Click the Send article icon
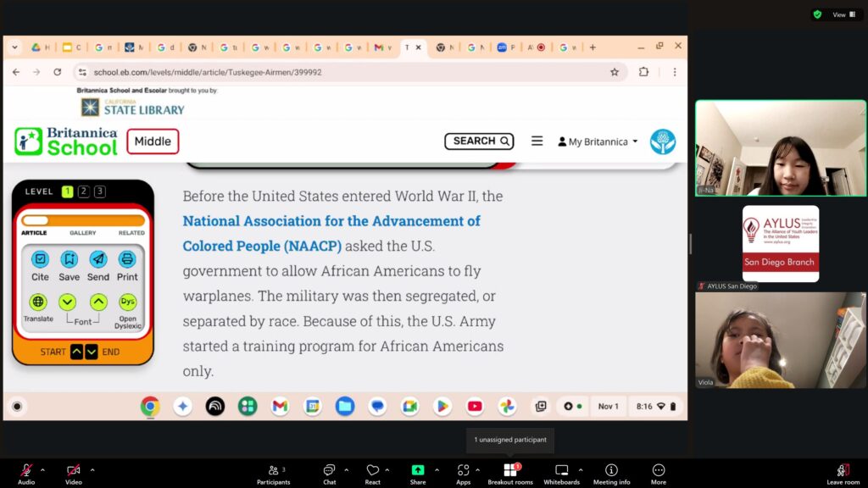The image size is (868, 488). pyautogui.click(x=98, y=259)
